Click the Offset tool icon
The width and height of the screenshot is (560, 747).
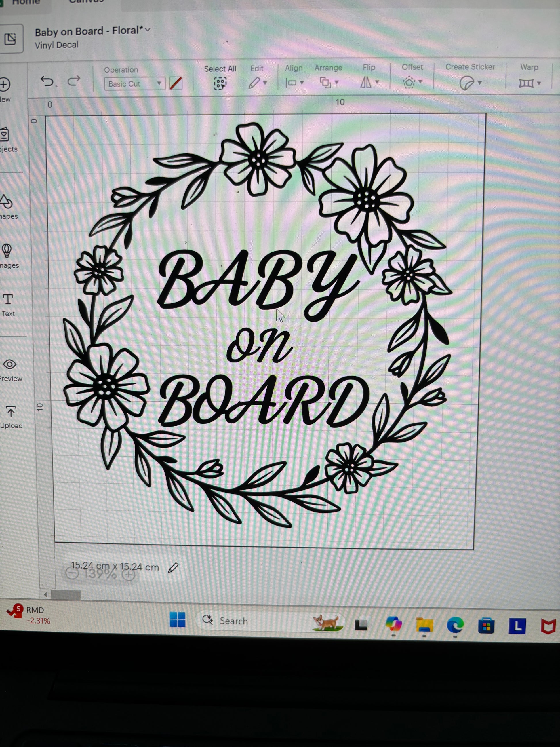pyautogui.click(x=409, y=82)
